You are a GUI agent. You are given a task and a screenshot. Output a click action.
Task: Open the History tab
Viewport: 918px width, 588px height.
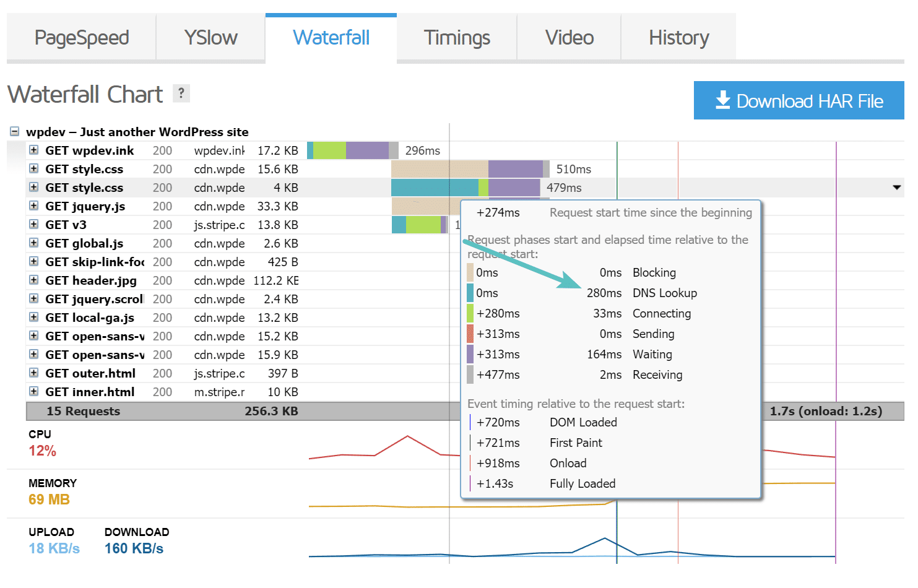[x=678, y=37]
